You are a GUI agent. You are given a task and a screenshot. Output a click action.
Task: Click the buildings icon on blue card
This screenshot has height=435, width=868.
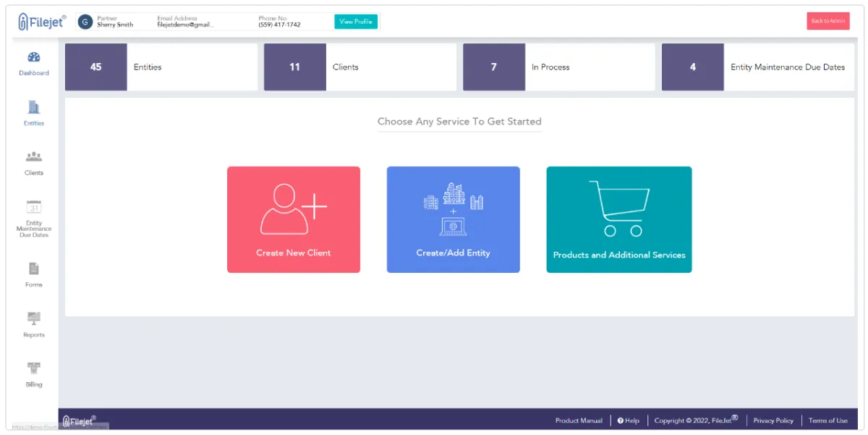[454, 209]
